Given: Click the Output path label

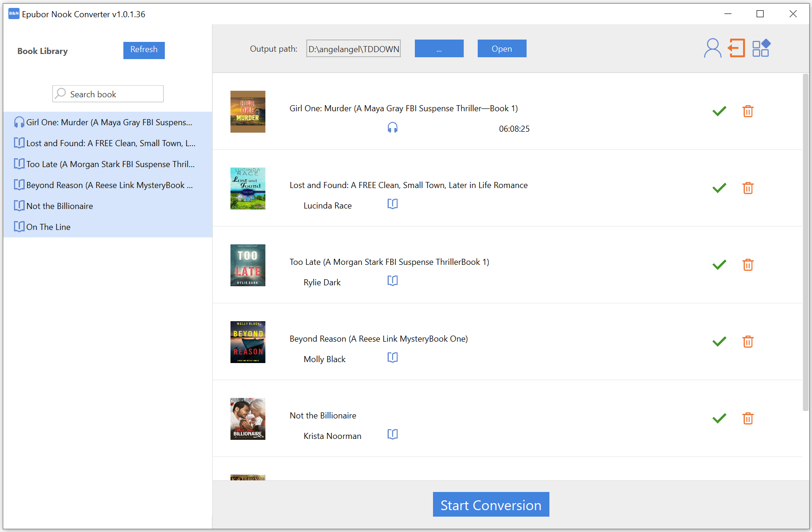Looking at the screenshot, I should point(273,49).
